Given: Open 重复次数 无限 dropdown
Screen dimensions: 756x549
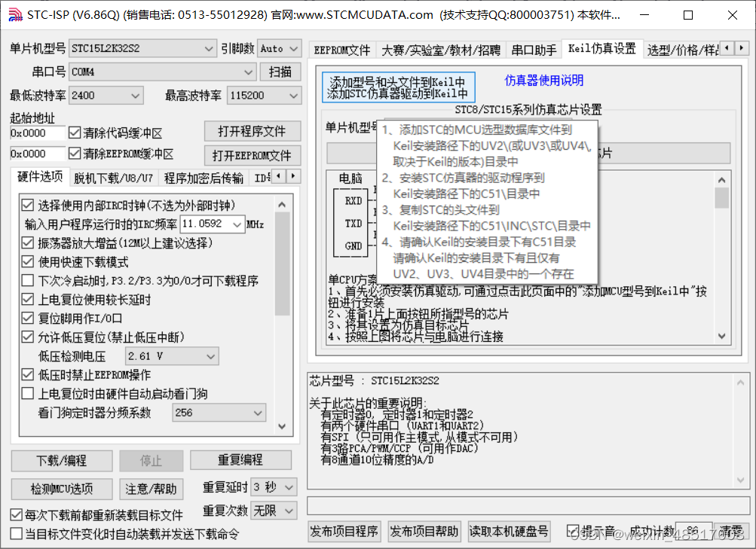Looking at the screenshot, I should coord(274,511).
